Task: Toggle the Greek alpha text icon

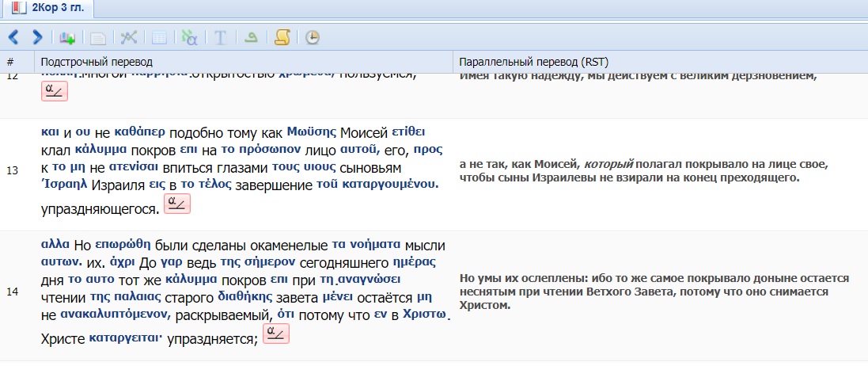Action: click(x=189, y=37)
